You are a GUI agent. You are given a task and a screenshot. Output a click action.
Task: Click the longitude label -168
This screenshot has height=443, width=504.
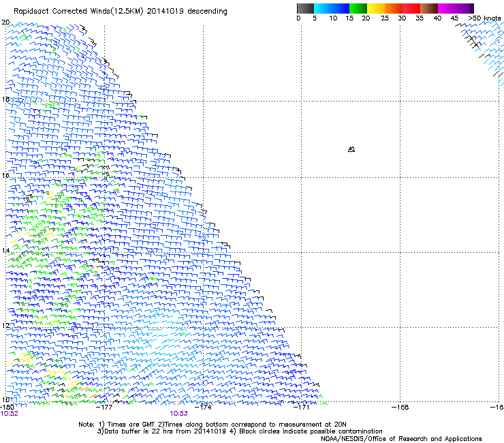pos(400,408)
